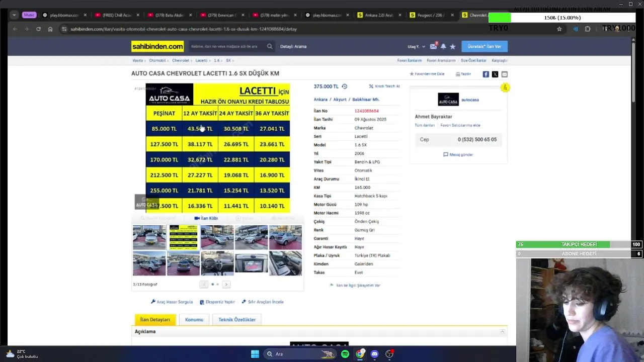Click weather widget showing 22°C
Viewport: 644px width, 362px height.
pyautogui.click(x=22, y=354)
